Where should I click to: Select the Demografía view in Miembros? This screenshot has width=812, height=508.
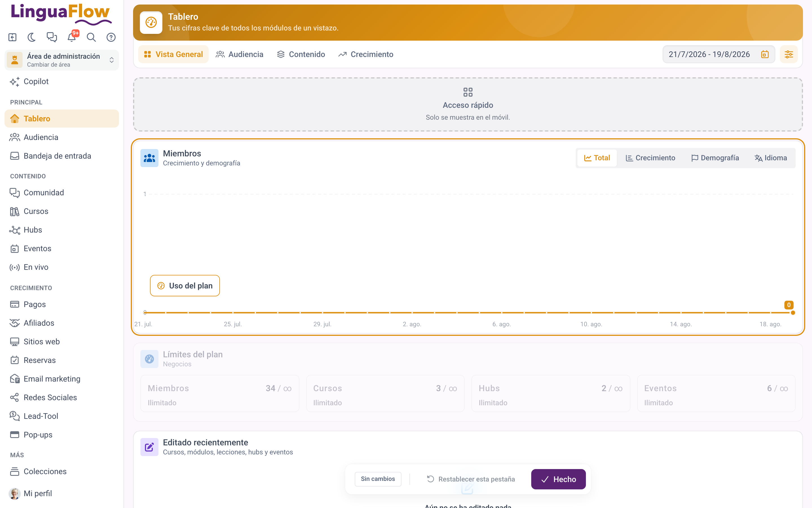click(x=715, y=158)
